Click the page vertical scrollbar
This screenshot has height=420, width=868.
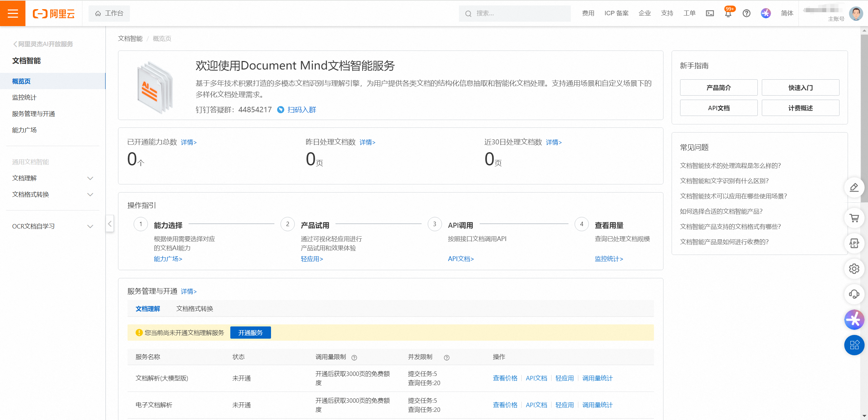click(x=864, y=118)
